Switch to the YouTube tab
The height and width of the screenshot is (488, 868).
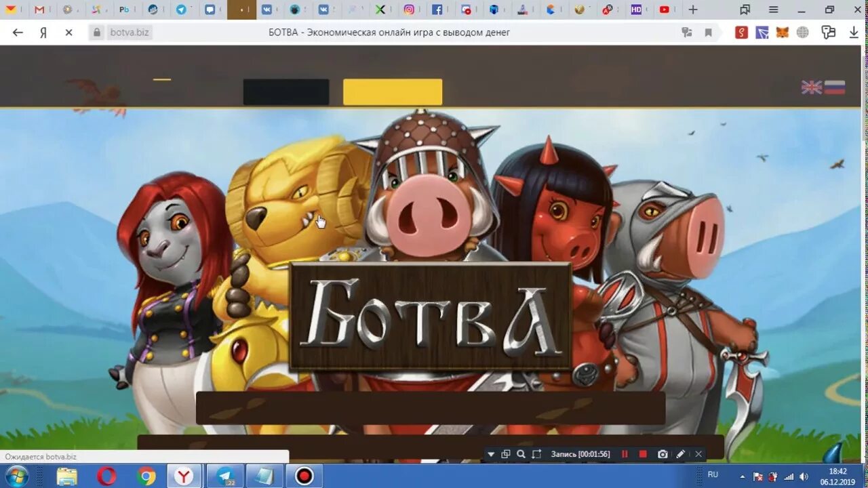point(665,9)
